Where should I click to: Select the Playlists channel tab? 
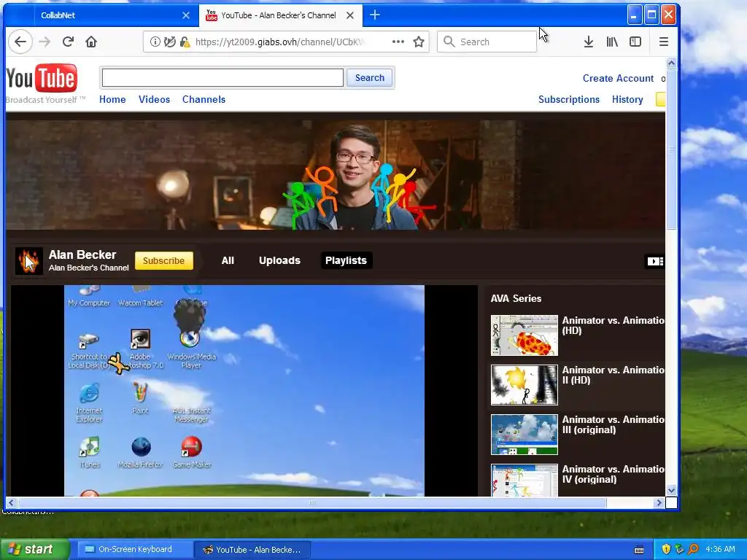pos(347,260)
